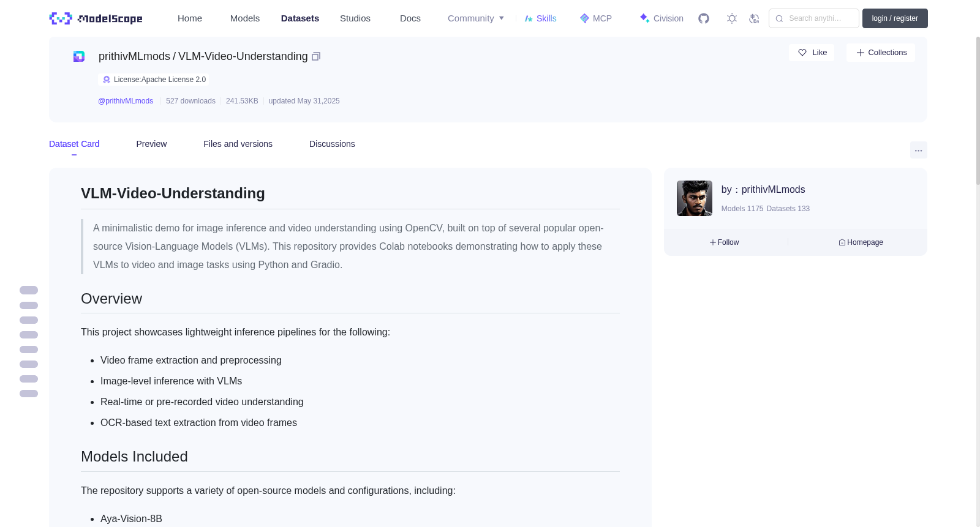Image resolution: width=980 pixels, height=527 pixels.
Task: Open the ModelScope logo homepage
Action: point(96,18)
